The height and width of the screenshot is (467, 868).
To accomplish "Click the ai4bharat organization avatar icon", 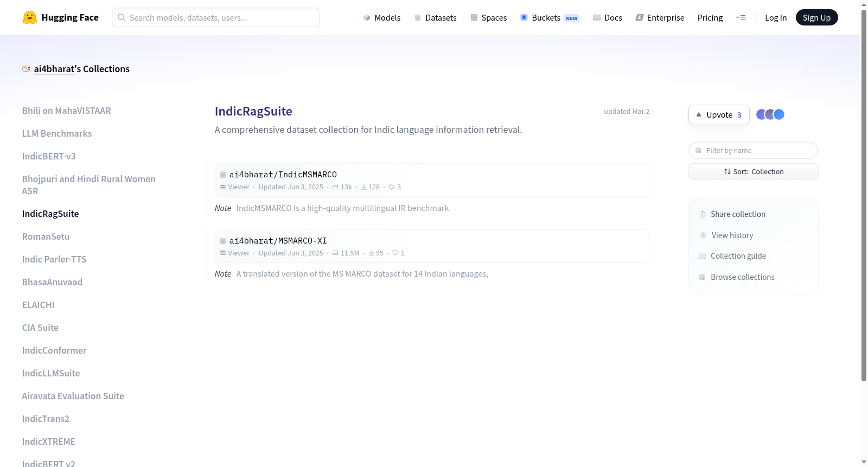I will [x=26, y=69].
